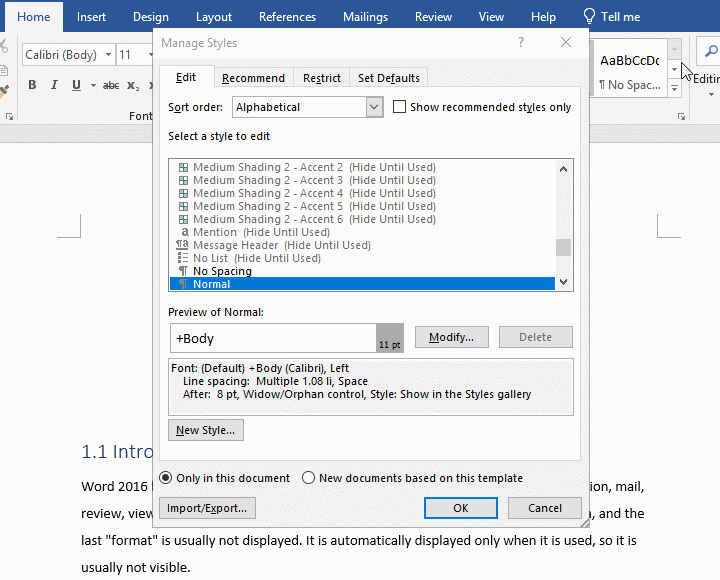The height and width of the screenshot is (580, 720).
Task: Click the Tell me lightbulb icon
Action: 591,16
